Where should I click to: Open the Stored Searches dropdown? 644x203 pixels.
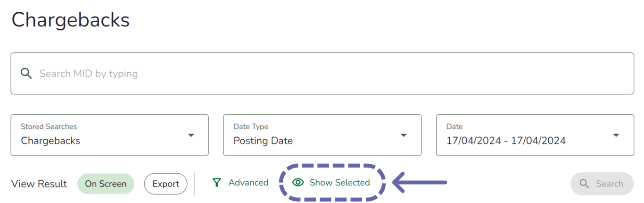[x=109, y=135]
